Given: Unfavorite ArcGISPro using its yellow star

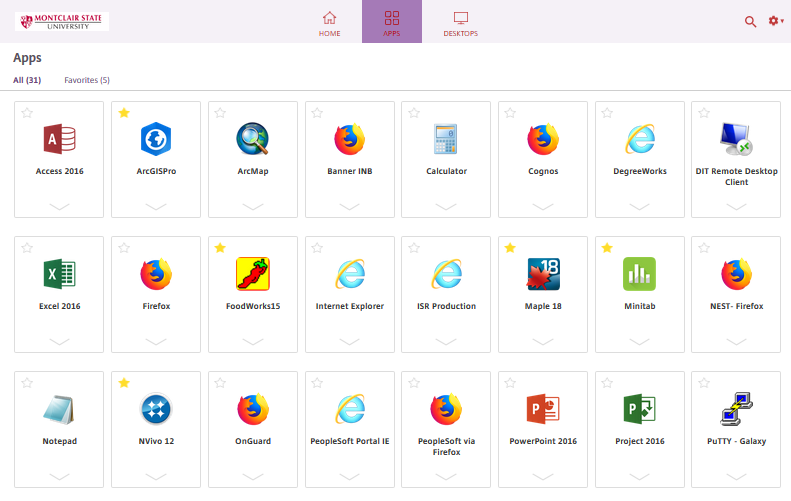Looking at the screenshot, I should (x=124, y=113).
